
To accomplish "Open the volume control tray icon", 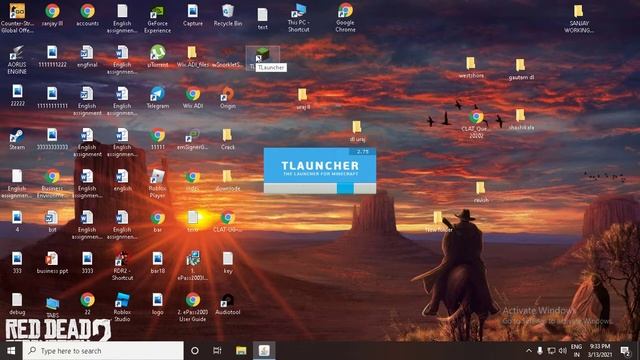I will click(562, 351).
